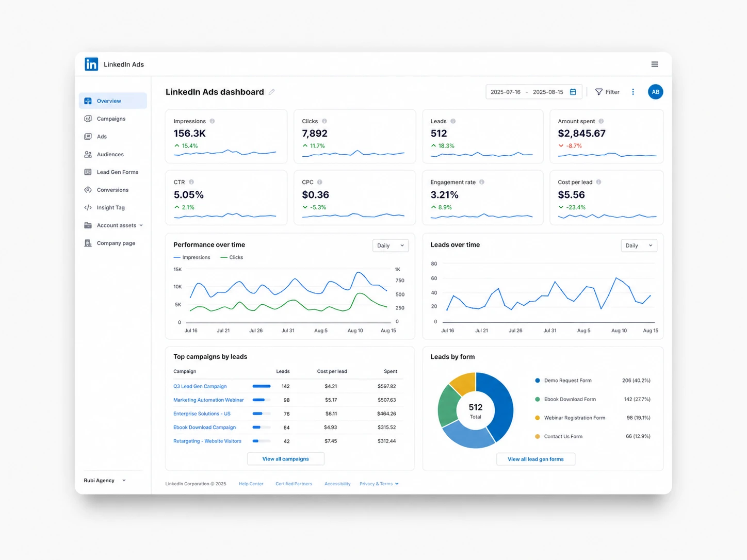Go to Campaigns in the sidebar
The height and width of the screenshot is (560, 747).
coord(111,119)
